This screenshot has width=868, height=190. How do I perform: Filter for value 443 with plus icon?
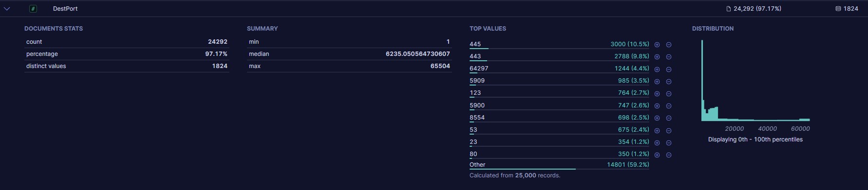click(657, 57)
